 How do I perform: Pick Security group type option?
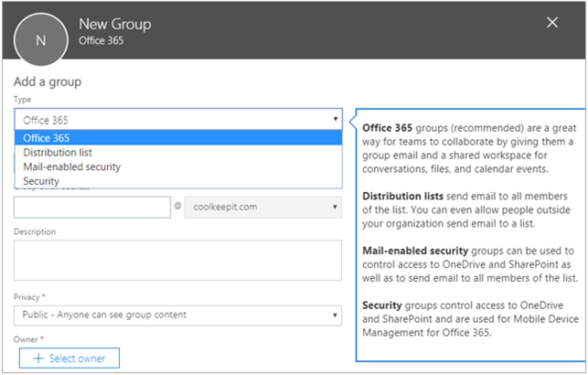178,181
